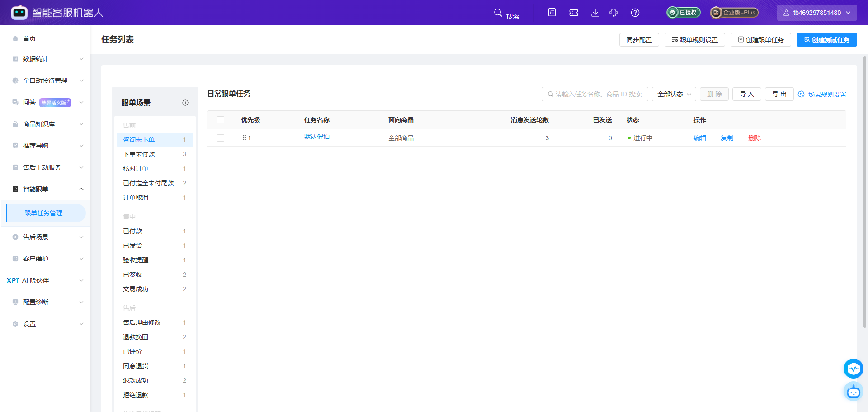Click the search magnifier icon in header
Image resolution: width=868 pixels, height=412 pixels.
pos(498,13)
